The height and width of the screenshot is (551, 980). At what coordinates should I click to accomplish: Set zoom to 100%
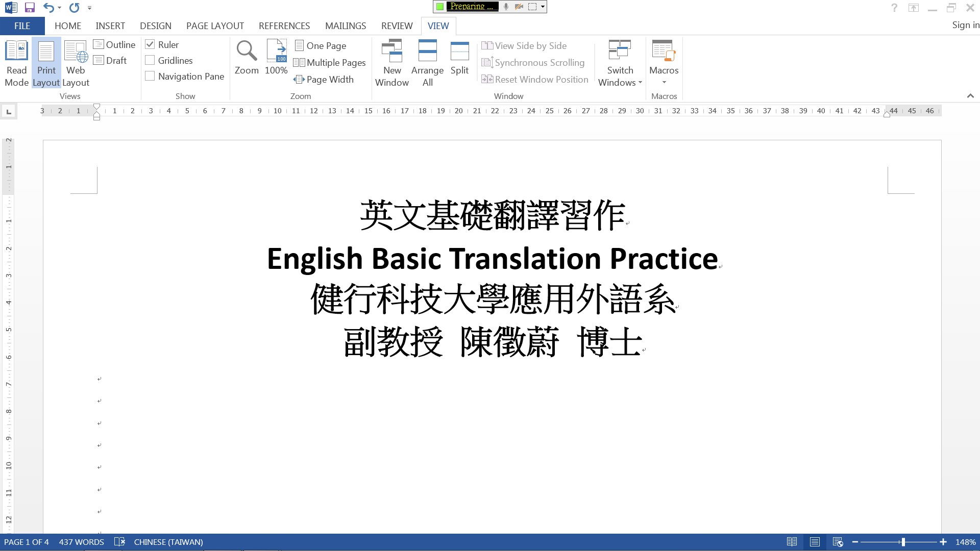pyautogui.click(x=276, y=58)
